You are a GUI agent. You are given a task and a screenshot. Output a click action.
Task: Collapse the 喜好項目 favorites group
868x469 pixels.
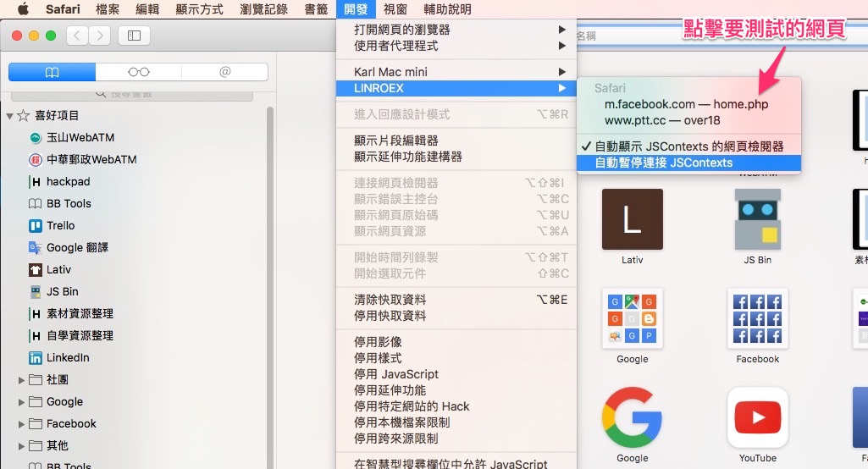[9, 116]
